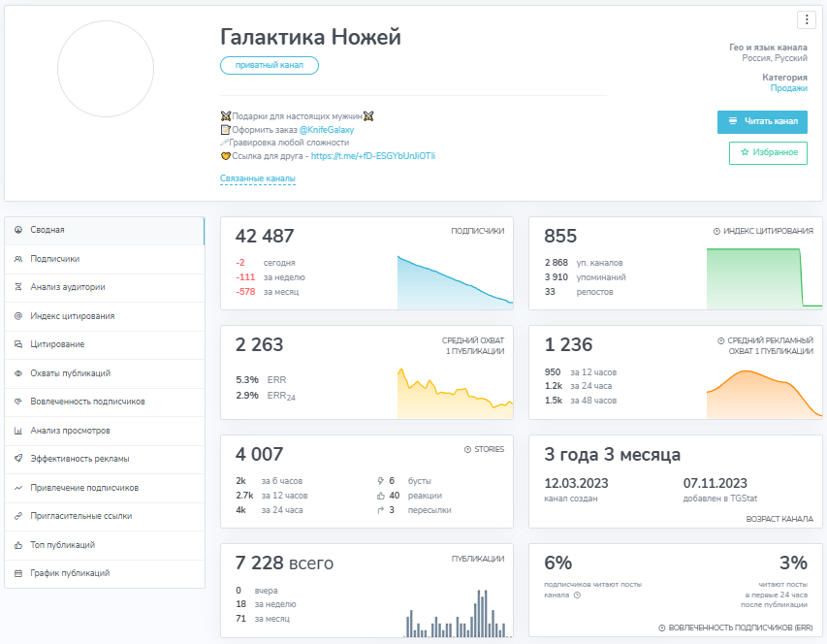Image resolution: width=827 pixels, height=644 pixels.
Task: Click the Привлечение подписчиков trend icon
Action: pyautogui.click(x=18, y=488)
